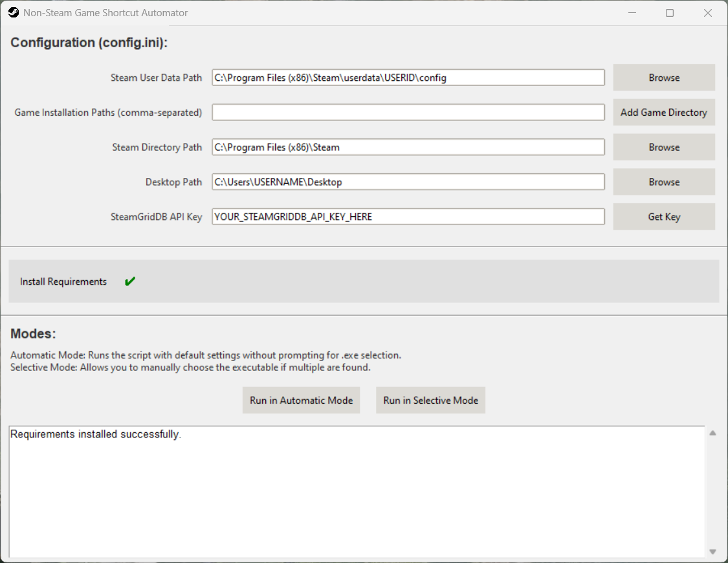
Task: Select the Steam Directory Path text field
Action: tap(408, 147)
